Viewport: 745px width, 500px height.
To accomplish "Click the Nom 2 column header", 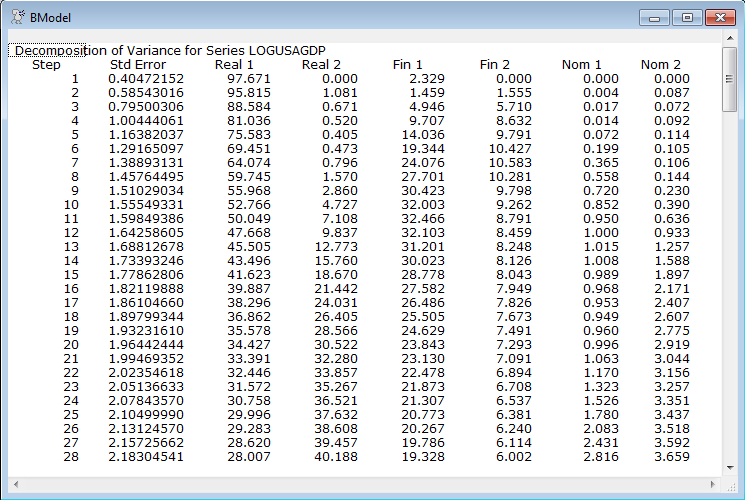I will pyautogui.click(x=661, y=65).
